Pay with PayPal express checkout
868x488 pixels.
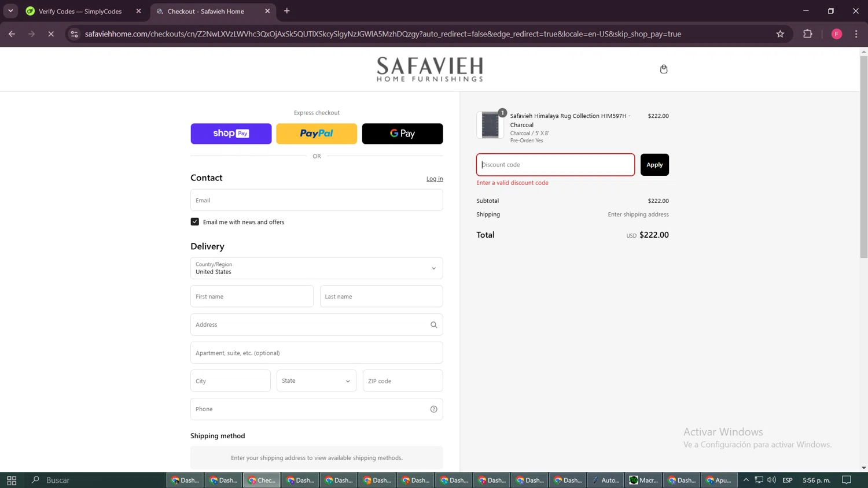[x=317, y=134]
